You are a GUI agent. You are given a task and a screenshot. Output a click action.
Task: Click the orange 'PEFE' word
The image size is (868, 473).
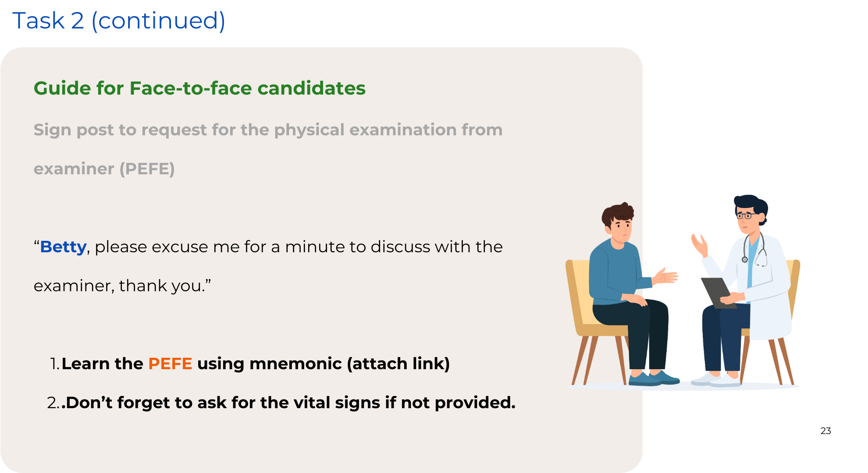[170, 364]
